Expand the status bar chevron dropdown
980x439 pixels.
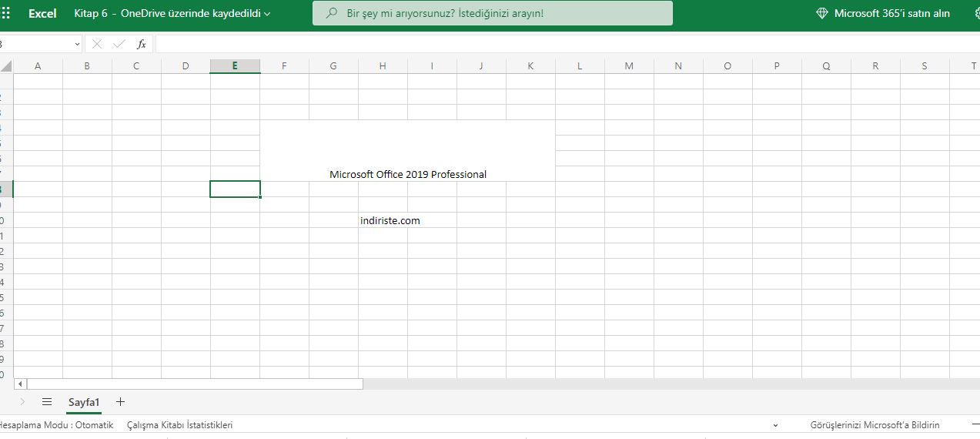[775, 425]
